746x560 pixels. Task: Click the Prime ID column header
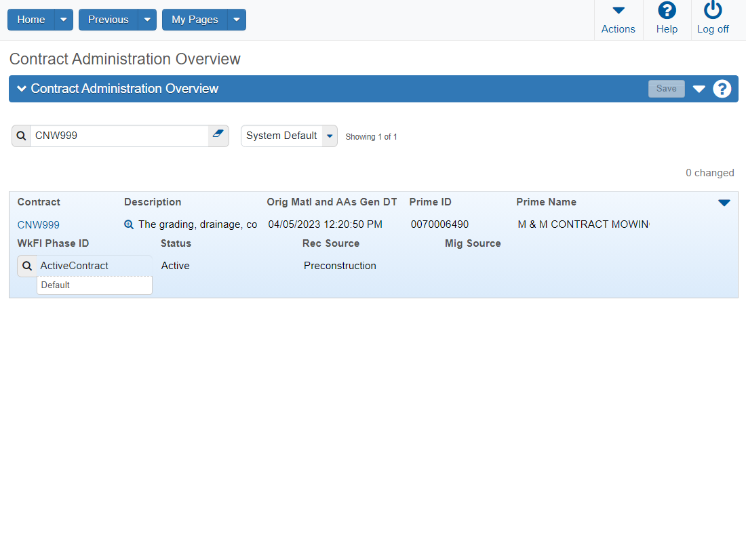(430, 202)
